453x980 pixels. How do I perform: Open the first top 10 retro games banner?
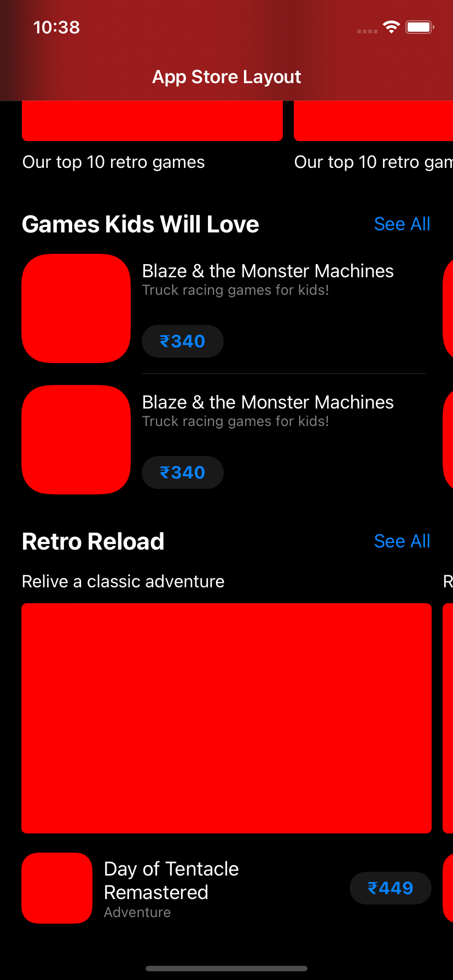(x=152, y=121)
